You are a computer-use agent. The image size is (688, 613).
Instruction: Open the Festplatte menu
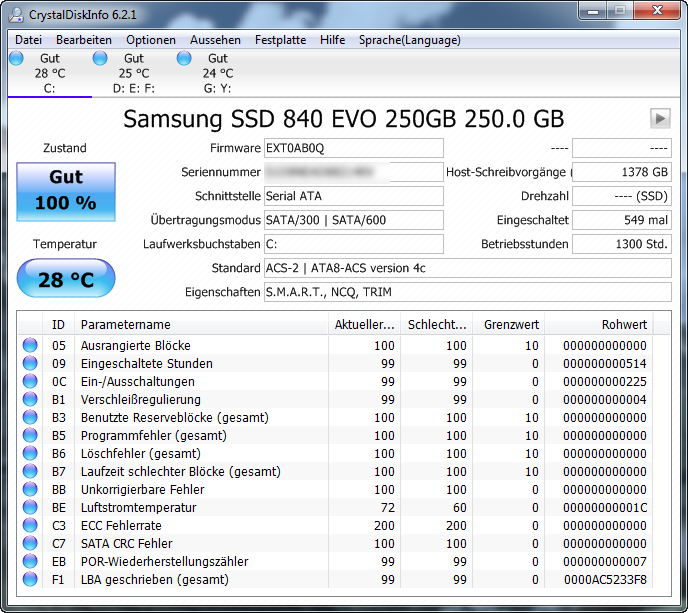280,40
